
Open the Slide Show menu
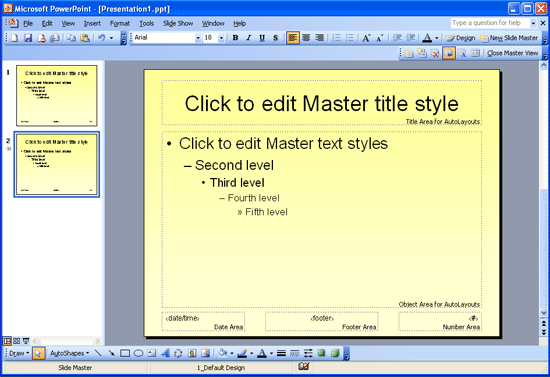tap(178, 23)
